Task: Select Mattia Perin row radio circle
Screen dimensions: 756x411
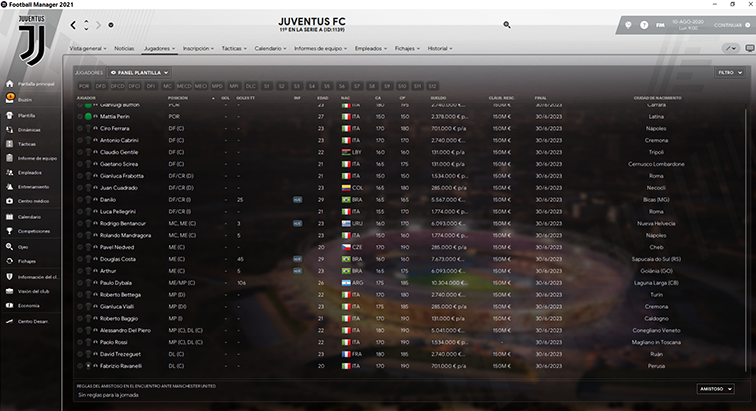Action: tap(80, 117)
